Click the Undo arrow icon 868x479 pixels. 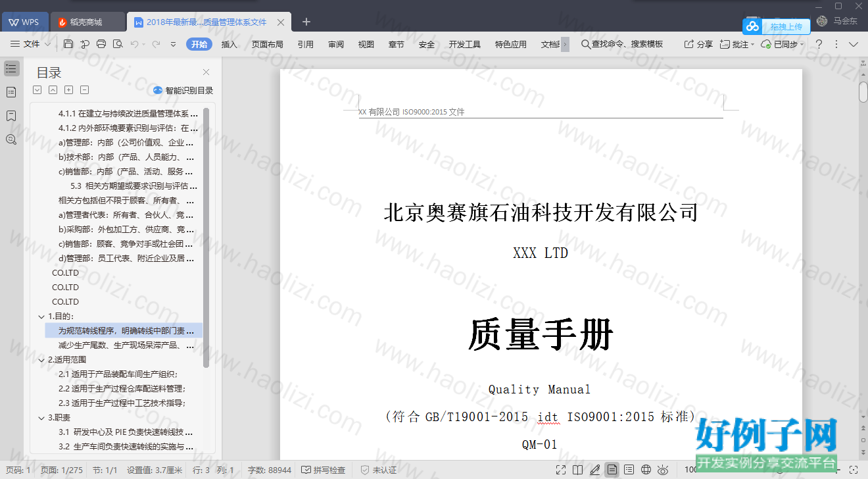coord(134,44)
